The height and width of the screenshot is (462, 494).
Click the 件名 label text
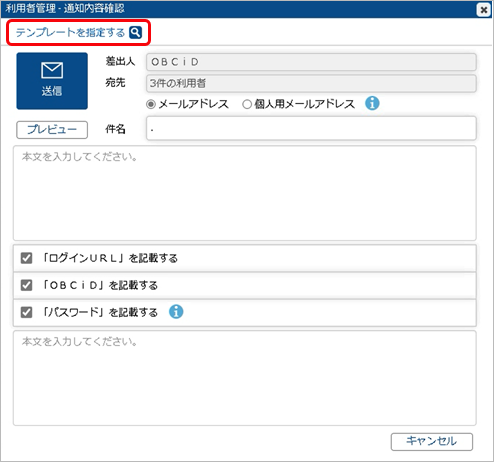115,129
